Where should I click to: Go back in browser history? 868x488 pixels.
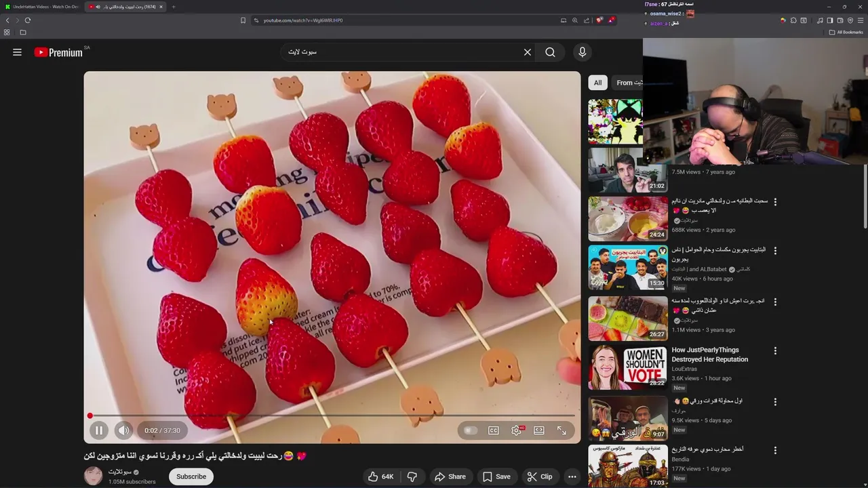pos(7,20)
